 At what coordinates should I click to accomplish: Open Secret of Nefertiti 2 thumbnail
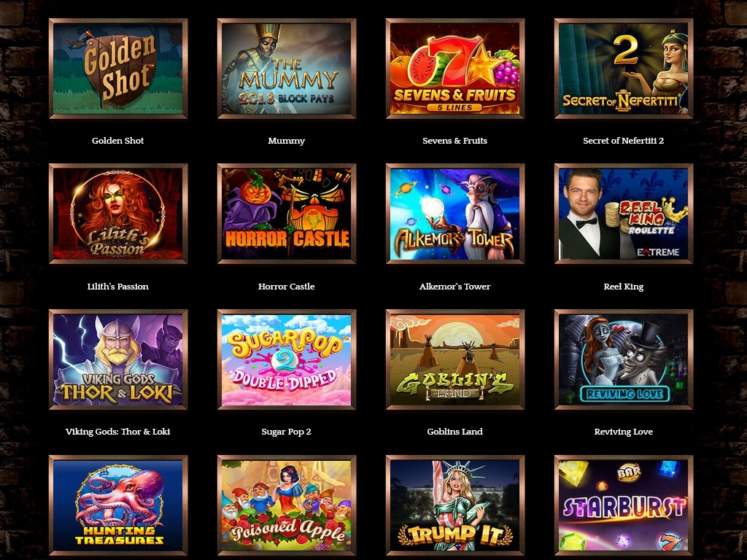624,69
